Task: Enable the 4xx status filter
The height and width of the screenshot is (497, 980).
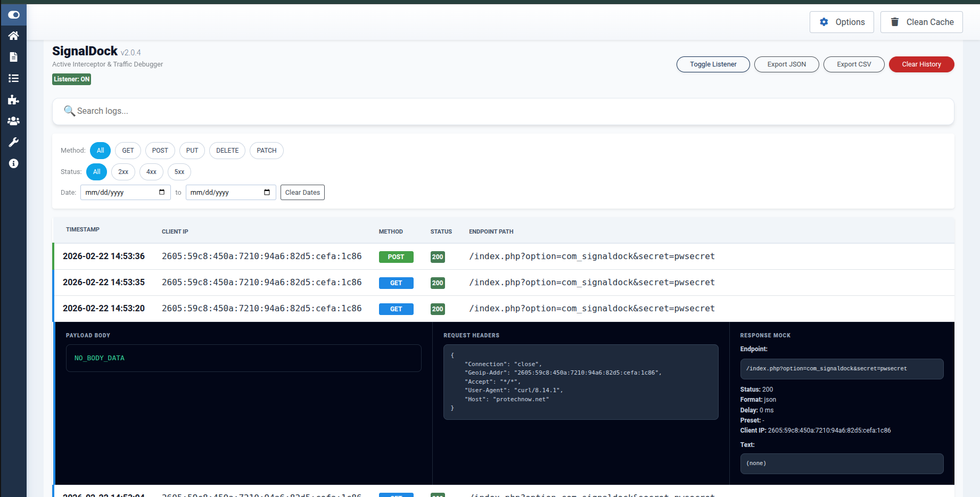Action: [x=151, y=172]
